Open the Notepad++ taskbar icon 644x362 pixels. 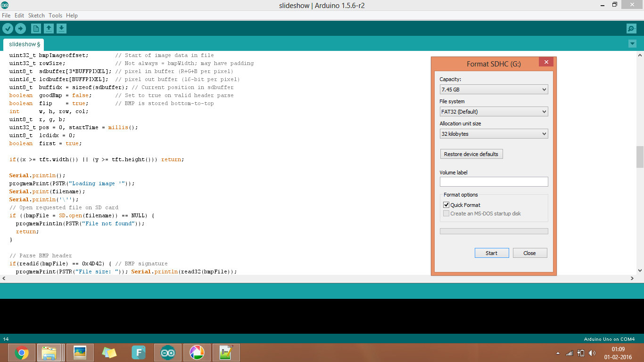pyautogui.click(x=226, y=353)
